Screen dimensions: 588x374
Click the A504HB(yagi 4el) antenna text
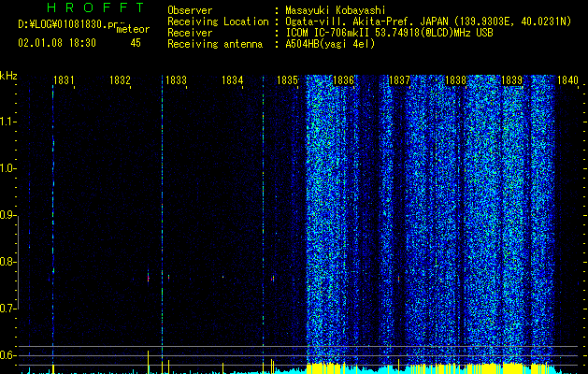[330, 44]
